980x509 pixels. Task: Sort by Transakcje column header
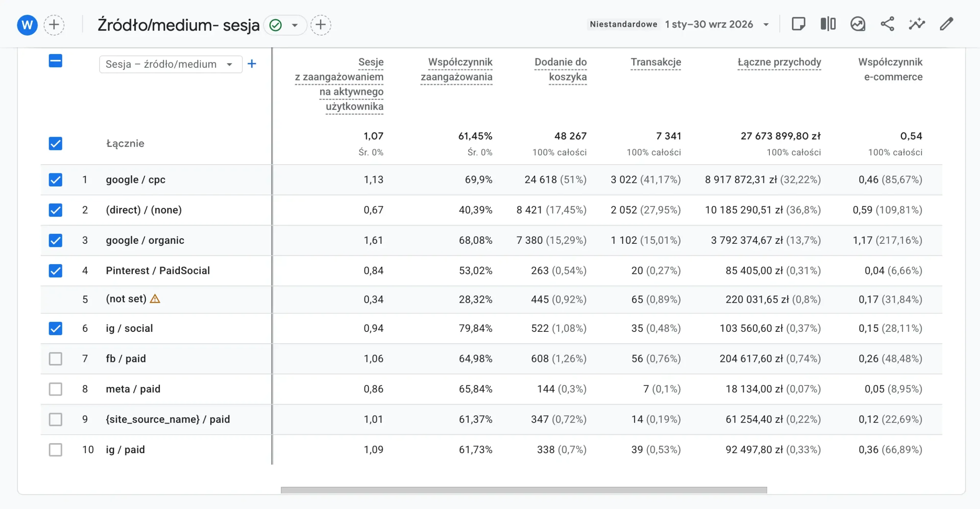[x=656, y=62]
